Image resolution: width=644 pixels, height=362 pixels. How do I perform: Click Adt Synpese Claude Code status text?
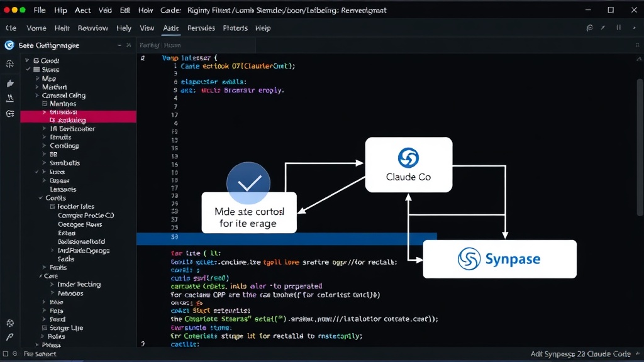click(x=580, y=354)
